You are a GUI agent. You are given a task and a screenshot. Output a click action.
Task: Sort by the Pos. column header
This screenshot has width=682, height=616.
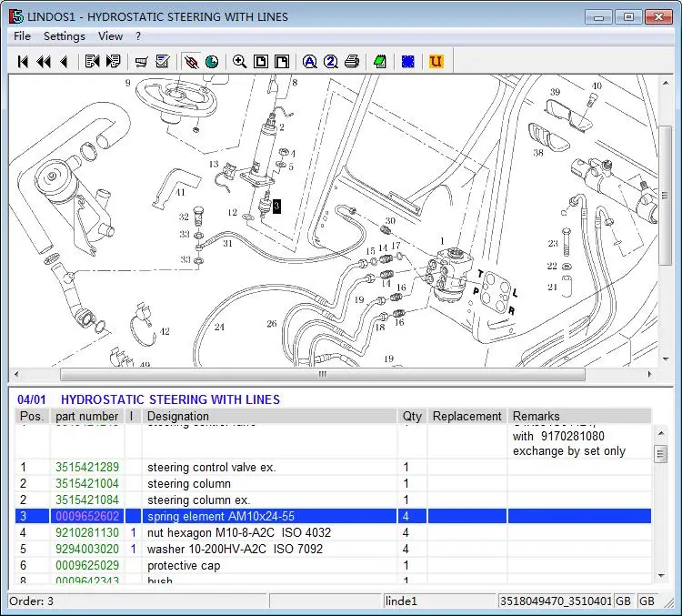(x=32, y=416)
